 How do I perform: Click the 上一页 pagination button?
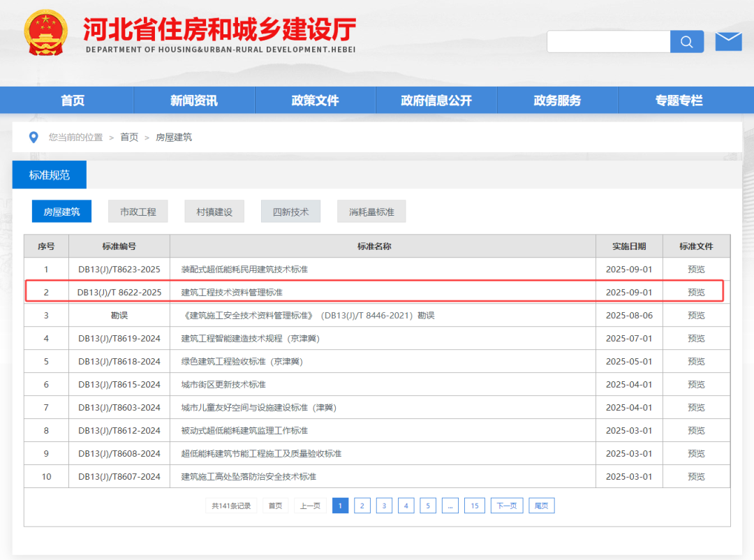click(x=310, y=506)
